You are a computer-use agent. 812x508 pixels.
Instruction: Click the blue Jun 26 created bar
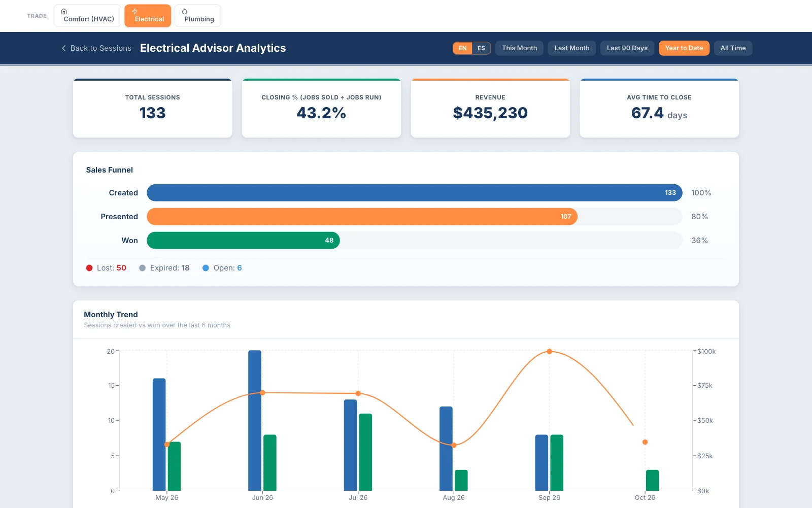255,420
